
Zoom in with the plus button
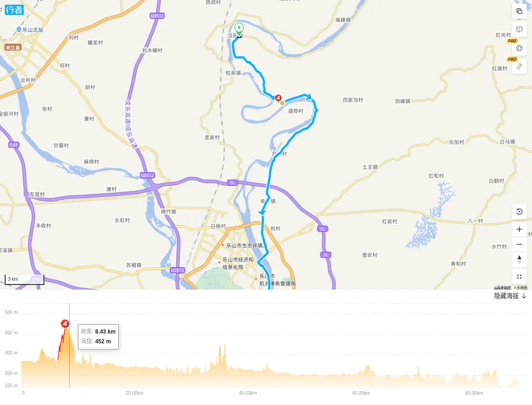[x=519, y=229]
